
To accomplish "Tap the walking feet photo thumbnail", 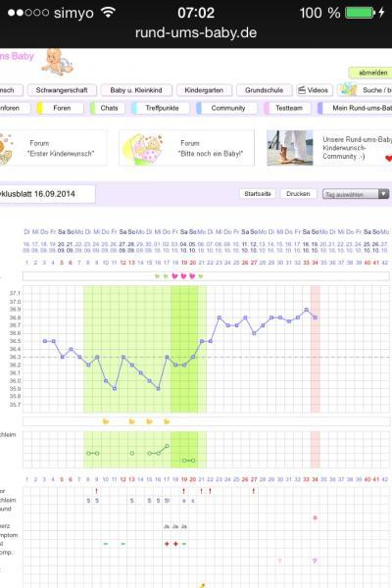I will 290,148.
